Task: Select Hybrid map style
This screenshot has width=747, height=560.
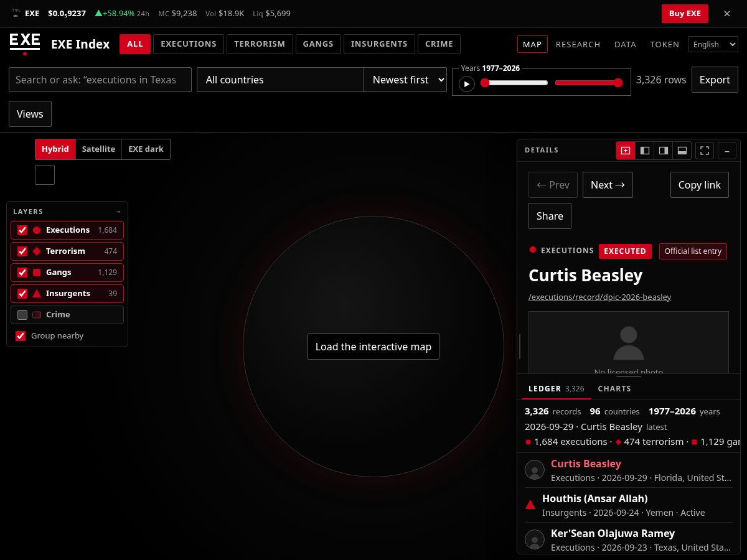Action: pyautogui.click(x=55, y=149)
